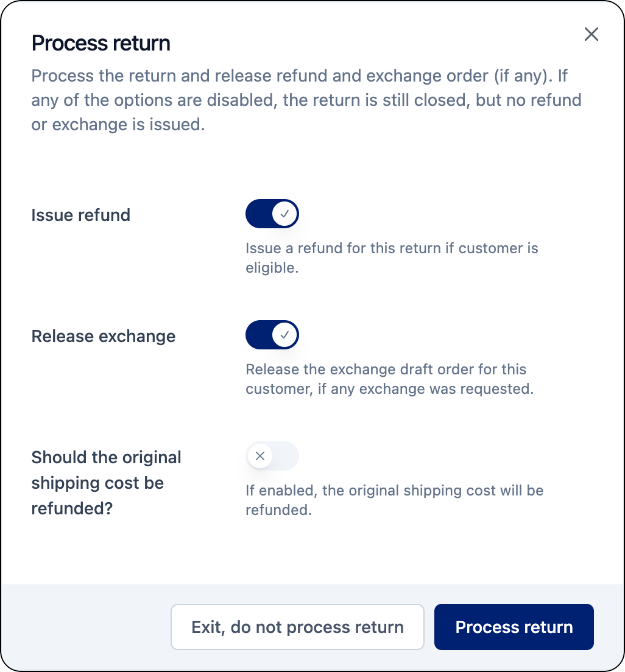The image size is (625, 672).
Task: Enable refunding the original shipping cost
Action: pyautogui.click(x=272, y=456)
